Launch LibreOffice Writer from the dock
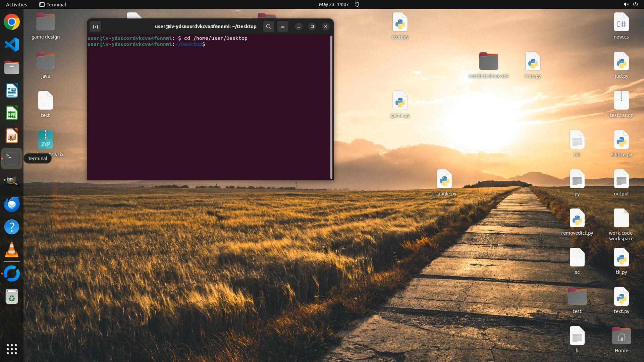This screenshot has height=362, width=644. 12,90
